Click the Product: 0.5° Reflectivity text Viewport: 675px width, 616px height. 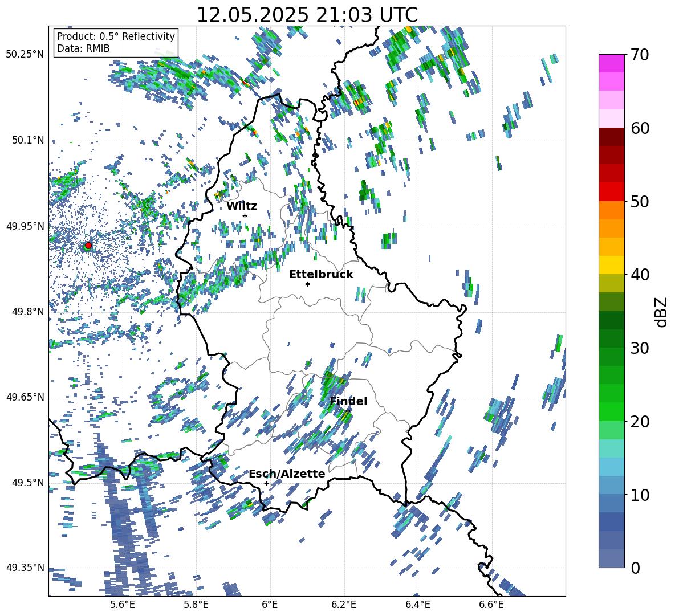pyautogui.click(x=116, y=36)
